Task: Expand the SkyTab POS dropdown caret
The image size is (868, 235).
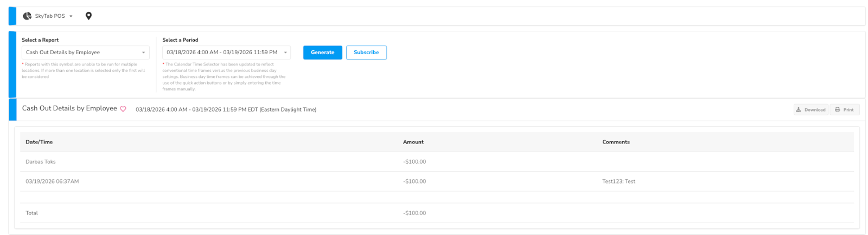Action: tap(71, 16)
